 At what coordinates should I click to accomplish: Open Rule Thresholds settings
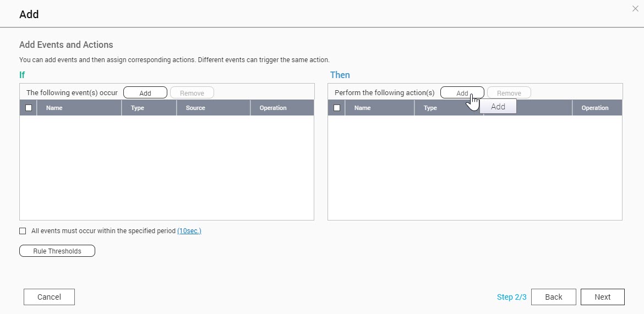pyautogui.click(x=57, y=251)
